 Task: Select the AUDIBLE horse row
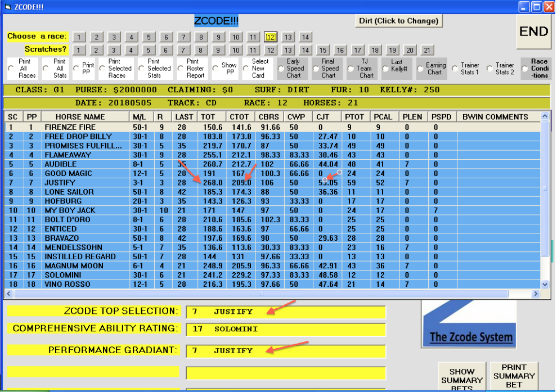(272, 164)
